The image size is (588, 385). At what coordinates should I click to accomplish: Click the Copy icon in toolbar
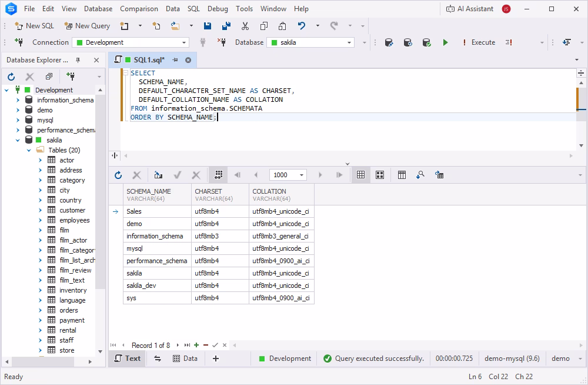(264, 26)
